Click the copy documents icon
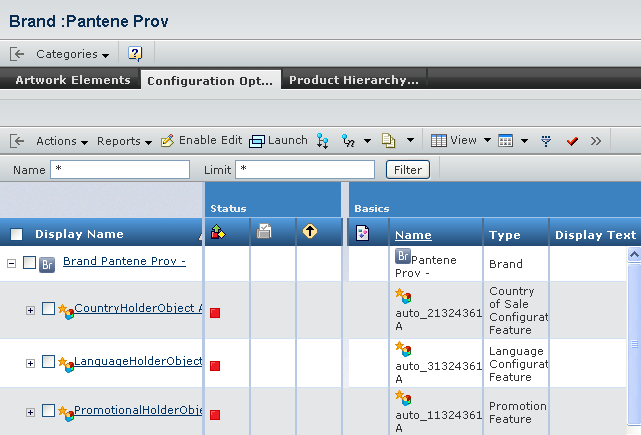Viewport: 641px width, 435px height. tap(388, 141)
